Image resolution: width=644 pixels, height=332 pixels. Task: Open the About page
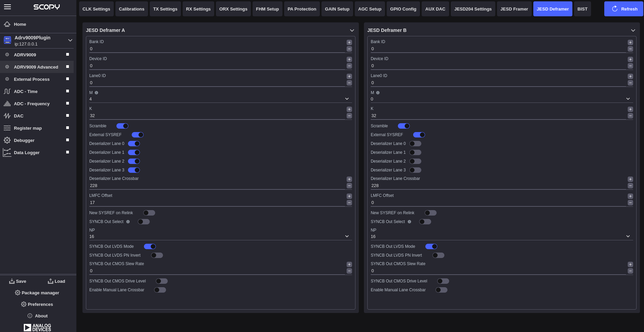(x=37, y=316)
